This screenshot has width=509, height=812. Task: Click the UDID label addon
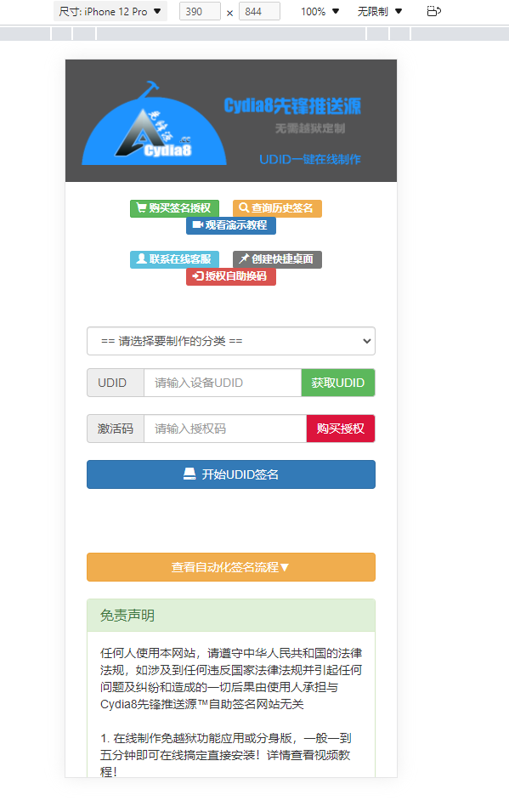click(116, 383)
